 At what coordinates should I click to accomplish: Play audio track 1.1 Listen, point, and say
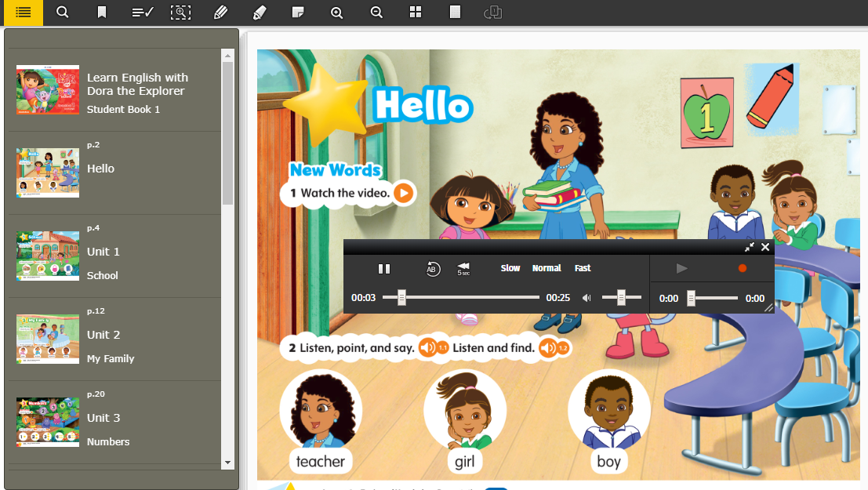[x=432, y=348]
